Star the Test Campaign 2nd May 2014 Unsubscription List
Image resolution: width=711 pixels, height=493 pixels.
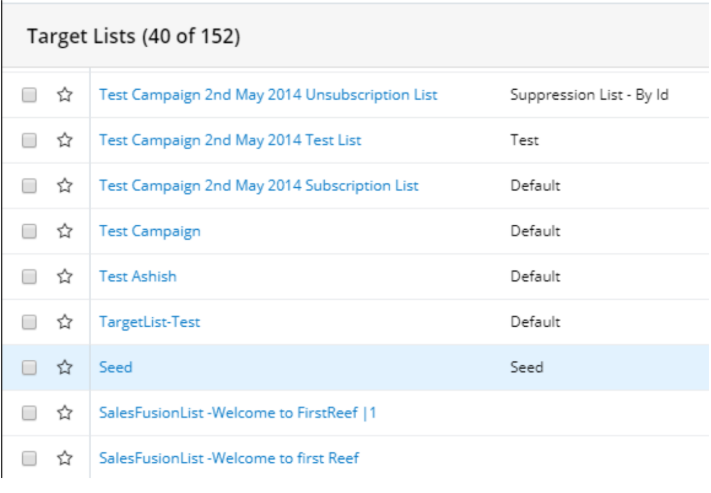pos(65,95)
